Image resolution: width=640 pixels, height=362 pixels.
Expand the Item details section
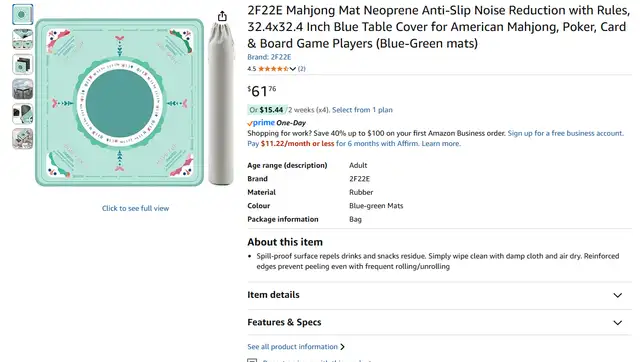[x=439, y=295]
